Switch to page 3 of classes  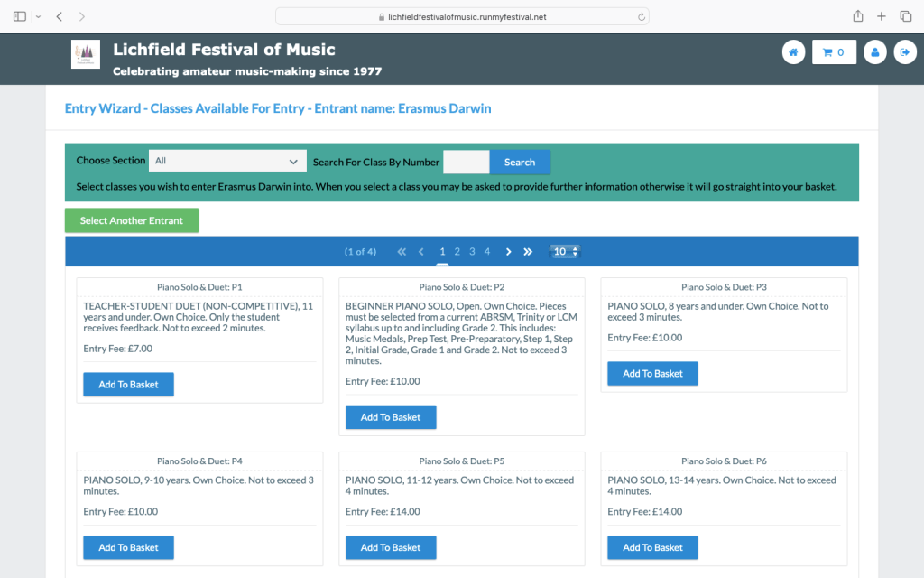[x=472, y=252]
